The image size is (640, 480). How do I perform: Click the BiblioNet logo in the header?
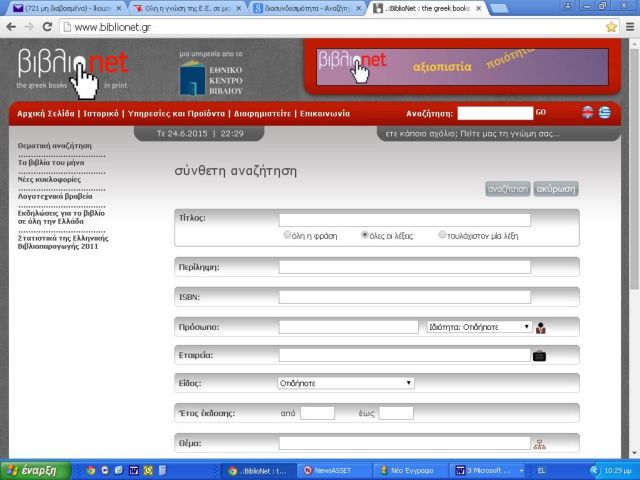[x=72, y=69]
